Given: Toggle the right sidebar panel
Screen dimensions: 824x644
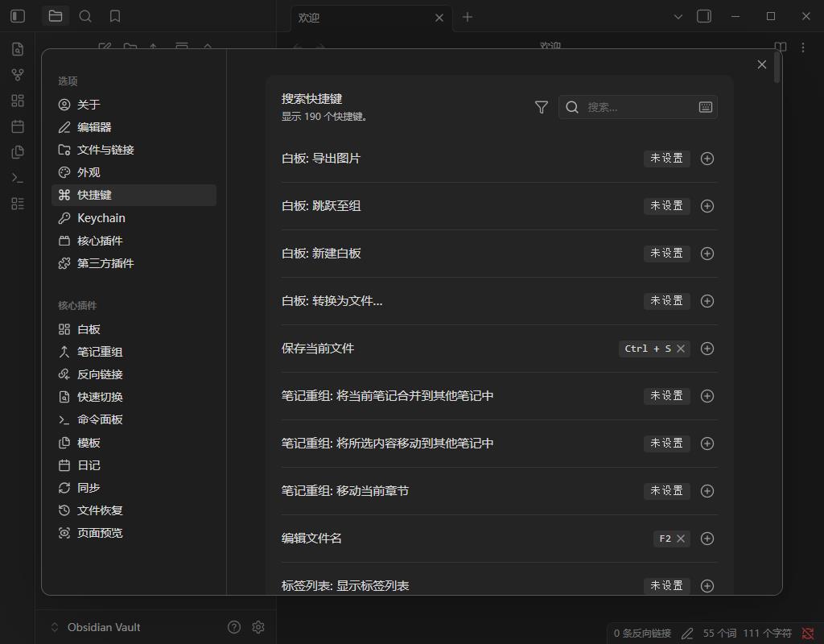Looking at the screenshot, I should pos(704,16).
